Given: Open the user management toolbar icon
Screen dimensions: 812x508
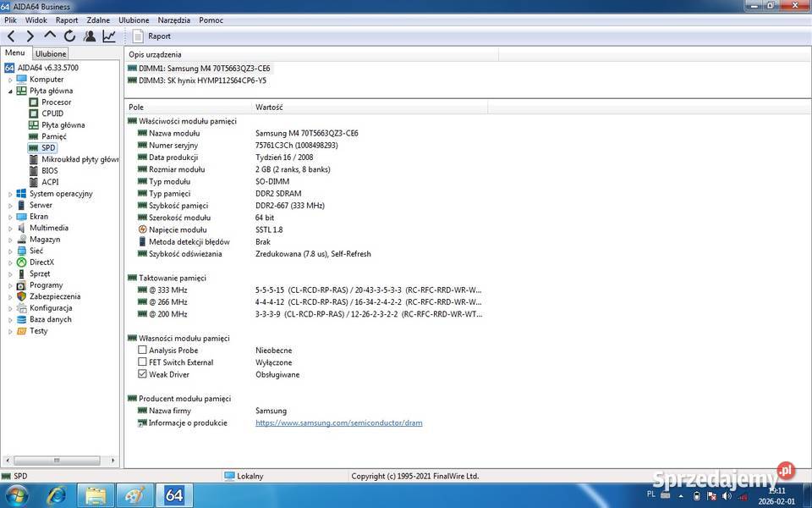Looking at the screenshot, I should 90,36.
